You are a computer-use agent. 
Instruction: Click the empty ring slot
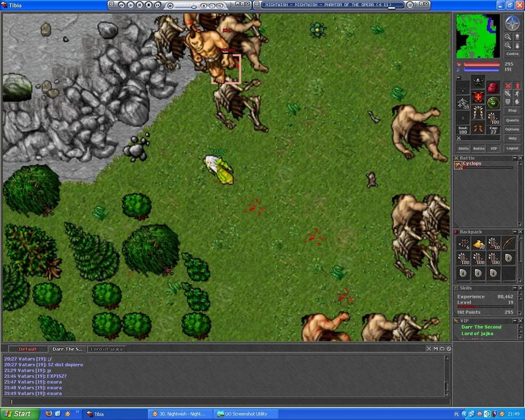pyautogui.click(x=463, y=118)
